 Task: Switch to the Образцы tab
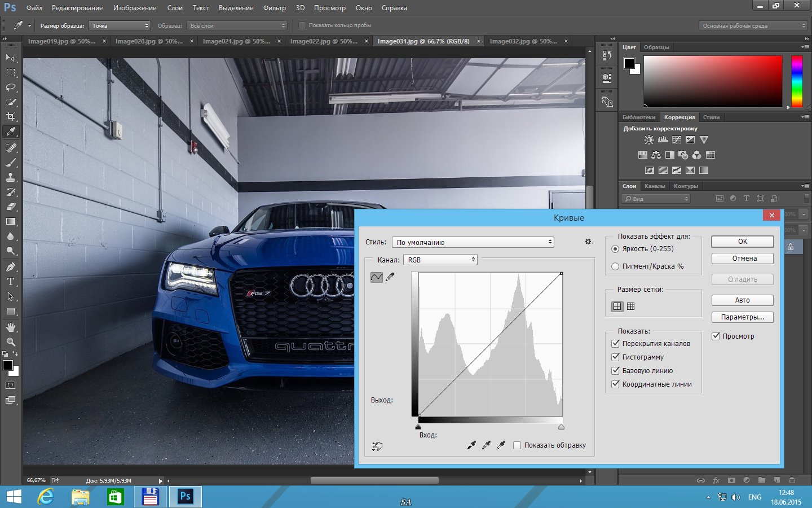click(656, 47)
